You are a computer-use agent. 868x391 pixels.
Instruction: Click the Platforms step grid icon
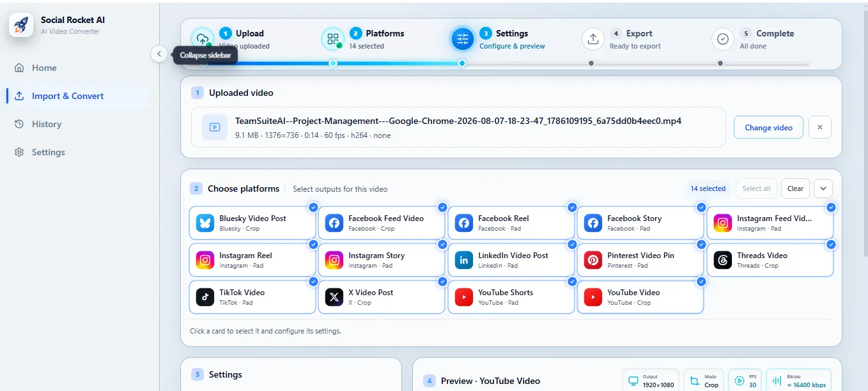pyautogui.click(x=332, y=39)
